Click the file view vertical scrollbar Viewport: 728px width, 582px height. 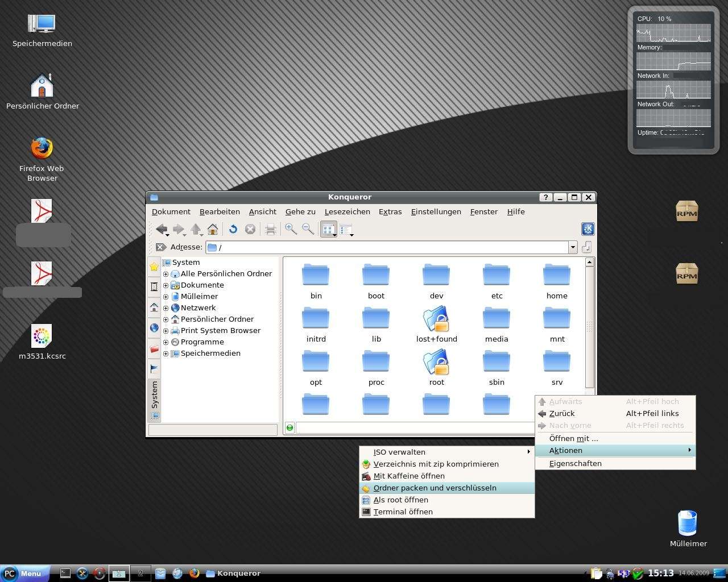[x=590, y=327]
